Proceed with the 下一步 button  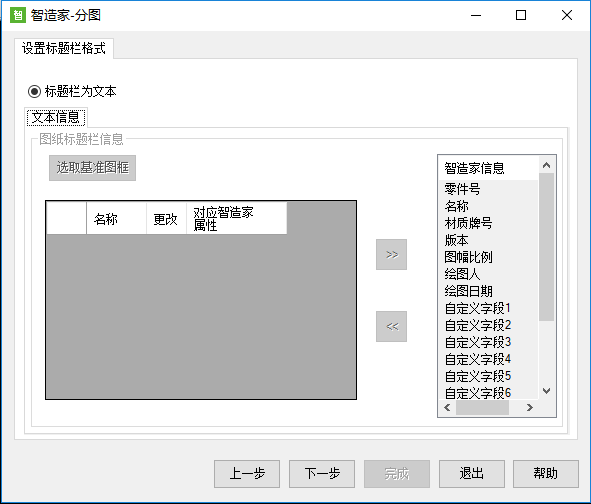(x=322, y=474)
